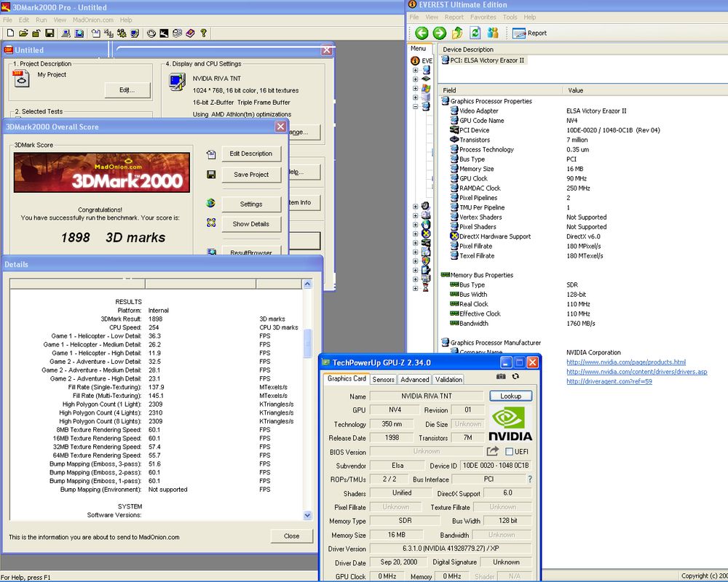The height and width of the screenshot is (582, 728).
Task: Select the Menu tab in EVEREST sidebar
Action: tap(419, 48)
